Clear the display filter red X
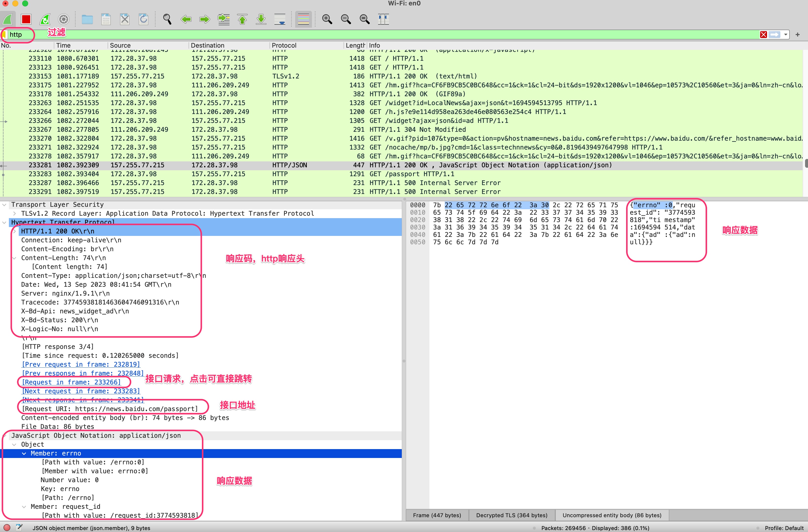The height and width of the screenshot is (532, 808). [x=764, y=34]
